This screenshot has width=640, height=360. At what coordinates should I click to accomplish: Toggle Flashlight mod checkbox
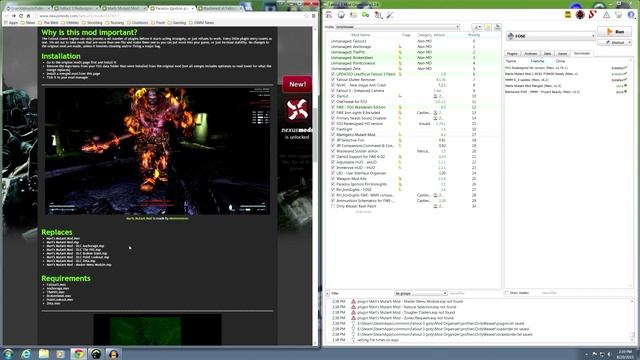pos(333,129)
